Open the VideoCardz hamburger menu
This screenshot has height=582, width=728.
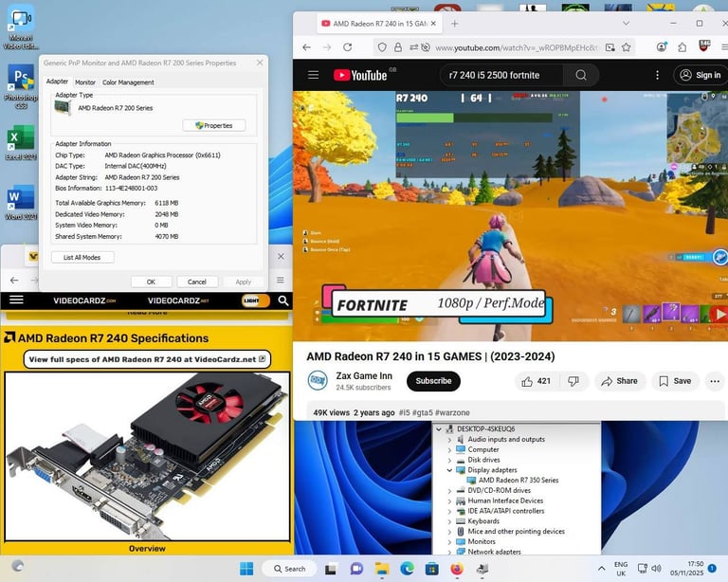pyautogui.click(x=16, y=300)
